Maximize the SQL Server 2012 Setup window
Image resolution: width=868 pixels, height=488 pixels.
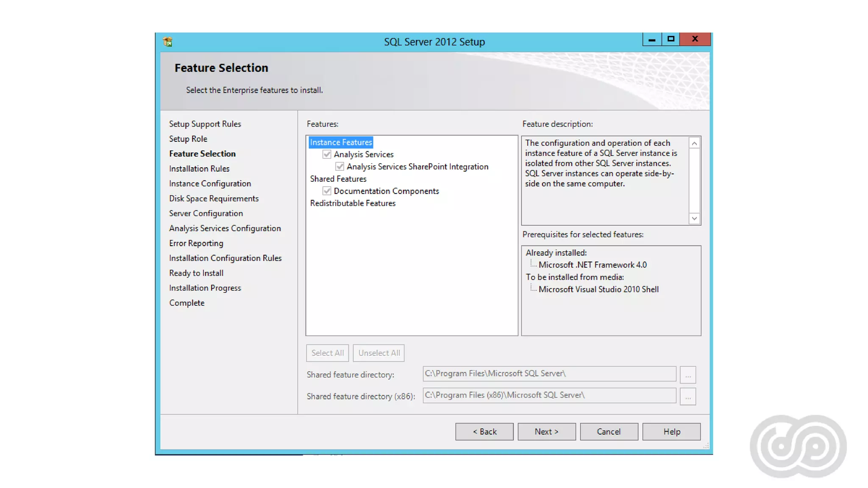coord(670,39)
